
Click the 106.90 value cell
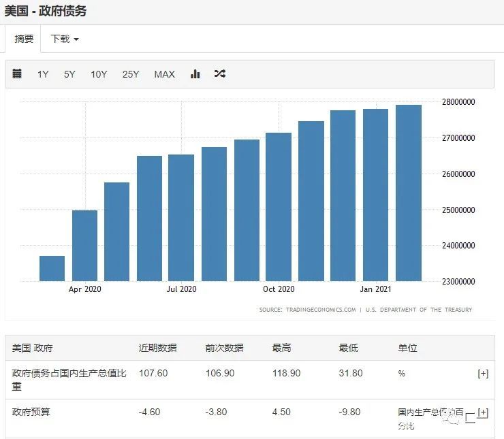[220, 373]
